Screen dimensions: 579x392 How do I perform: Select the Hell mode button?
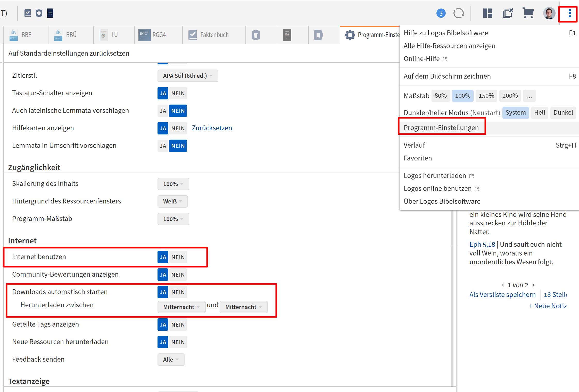(539, 113)
